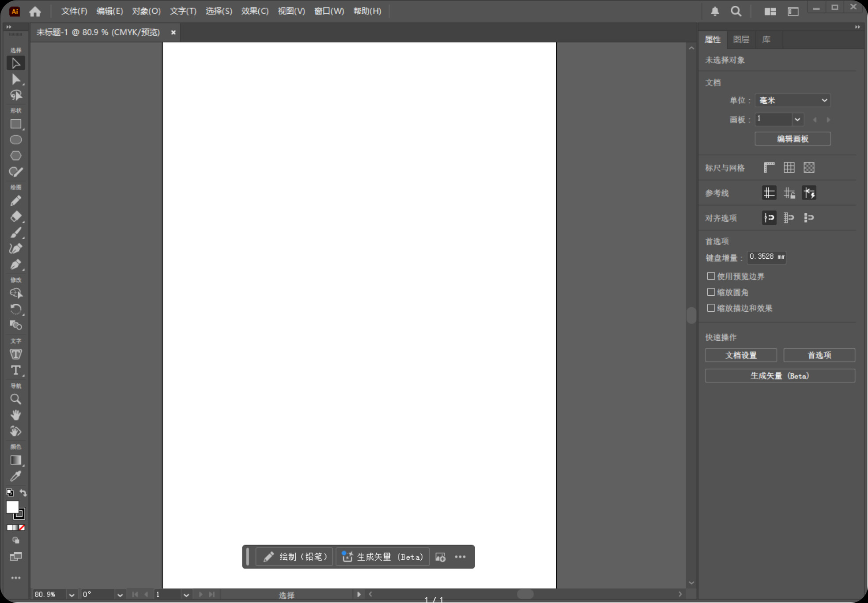The image size is (868, 603).
Task: Click the 文档设置 button
Action: click(741, 355)
